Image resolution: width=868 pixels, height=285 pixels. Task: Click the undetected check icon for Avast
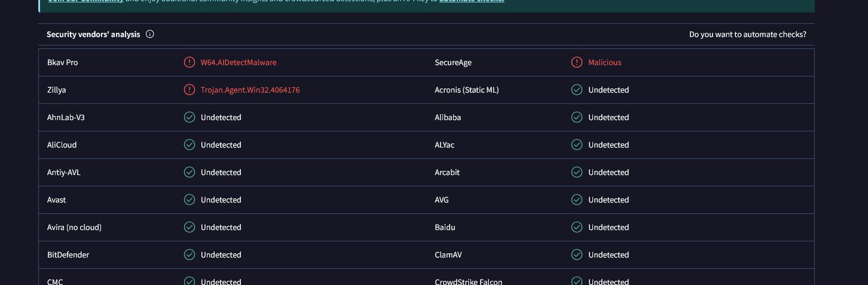coord(190,200)
